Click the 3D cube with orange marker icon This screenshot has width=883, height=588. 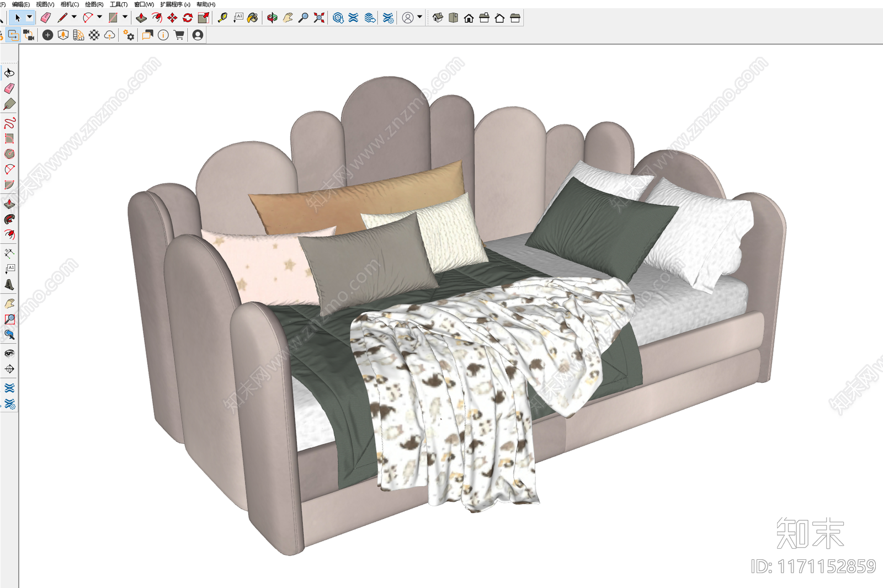point(63,35)
